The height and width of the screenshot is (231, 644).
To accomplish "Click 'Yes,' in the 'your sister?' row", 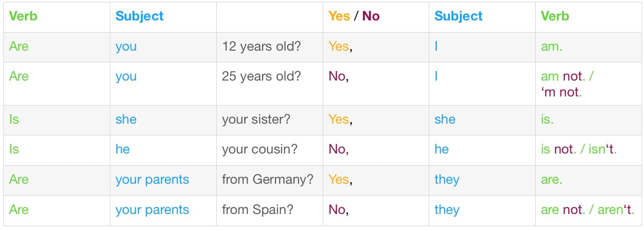I will (x=340, y=119).
